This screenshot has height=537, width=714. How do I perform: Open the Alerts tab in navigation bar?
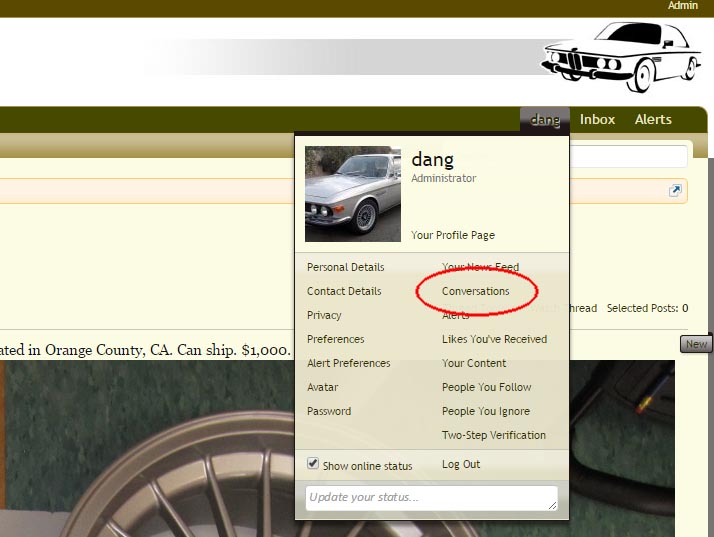[653, 119]
